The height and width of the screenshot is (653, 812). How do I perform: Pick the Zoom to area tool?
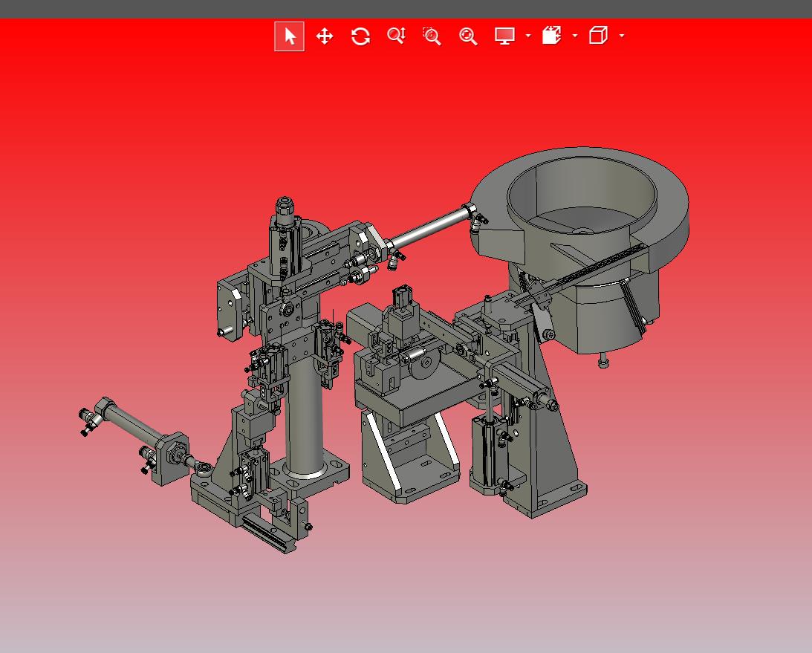coord(432,36)
